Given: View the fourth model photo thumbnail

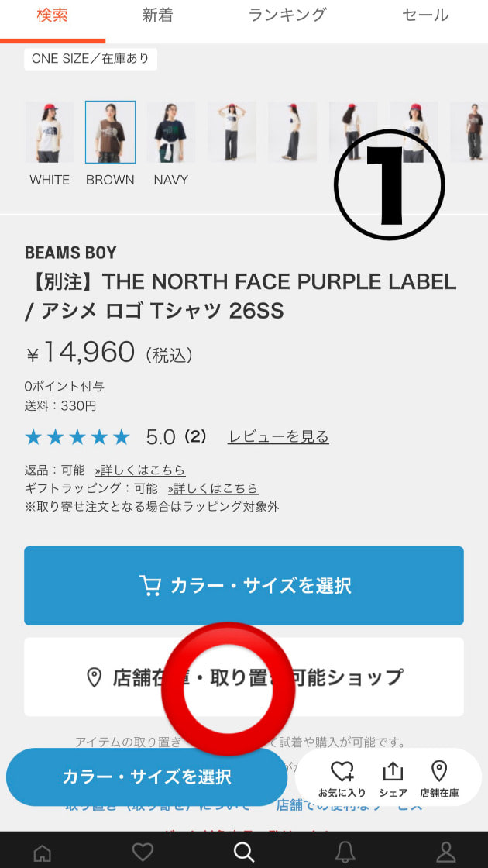Looking at the screenshot, I should click(x=232, y=133).
